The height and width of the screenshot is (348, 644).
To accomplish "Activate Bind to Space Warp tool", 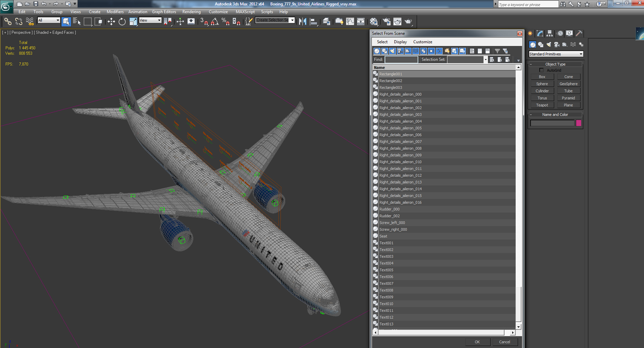I will point(30,21).
